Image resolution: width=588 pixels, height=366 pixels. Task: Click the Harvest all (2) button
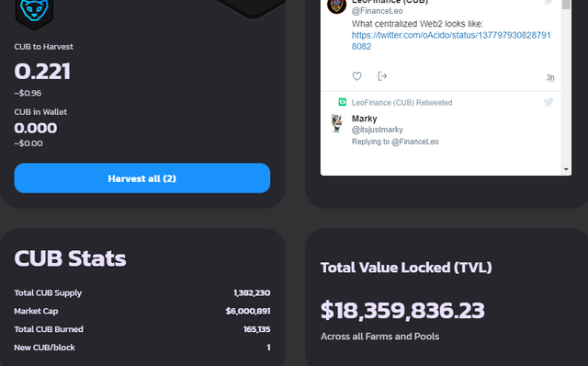(x=142, y=177)
